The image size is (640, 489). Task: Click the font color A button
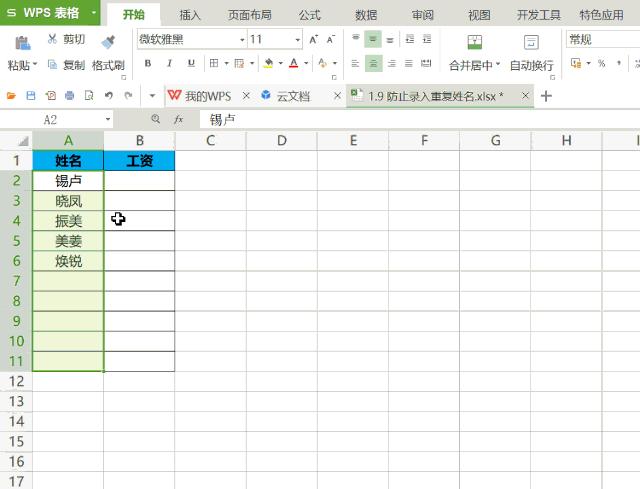[293, 63]
